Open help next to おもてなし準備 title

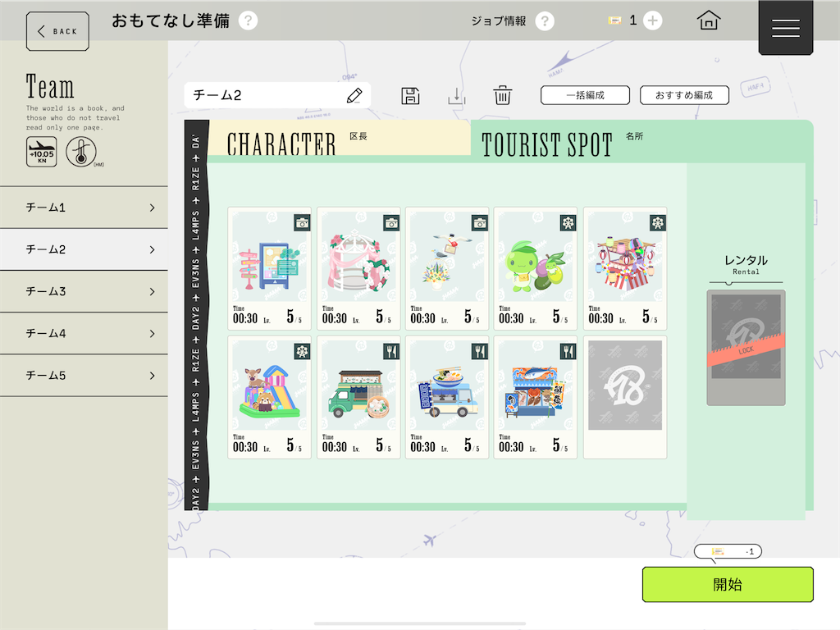248,21
